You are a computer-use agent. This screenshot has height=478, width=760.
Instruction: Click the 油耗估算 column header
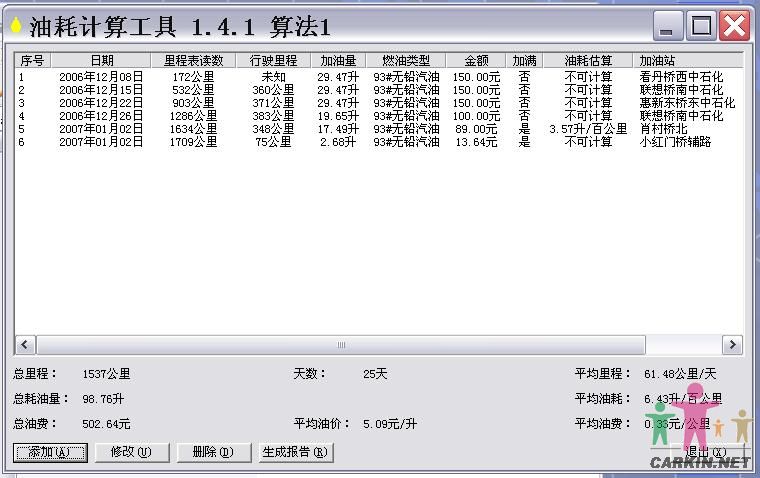[588, 61]
